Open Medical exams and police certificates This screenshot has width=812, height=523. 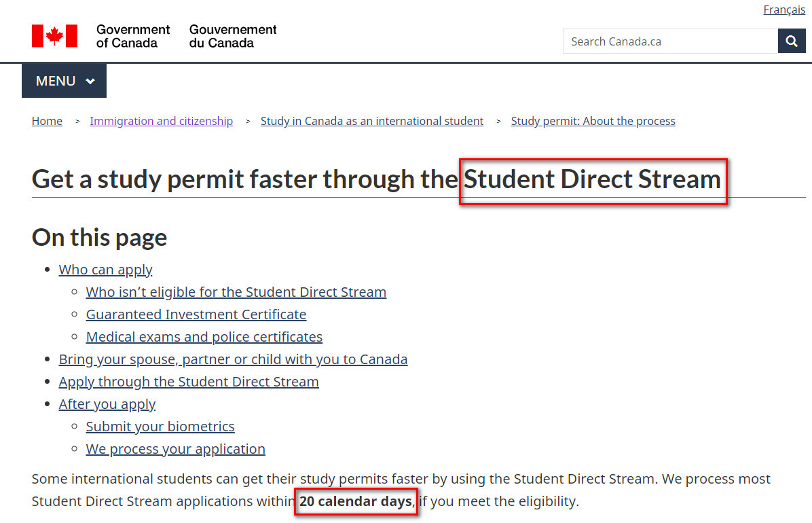(204, 336)
